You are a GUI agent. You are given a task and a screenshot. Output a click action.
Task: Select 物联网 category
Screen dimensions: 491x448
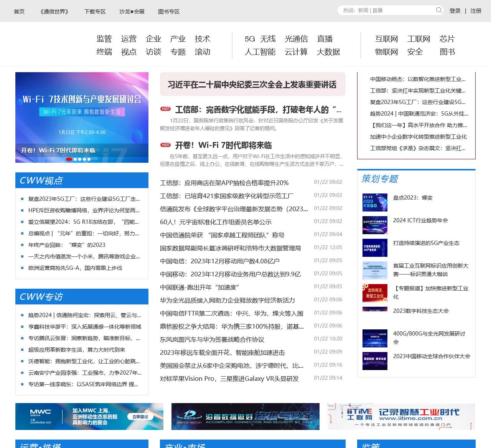[387, 52]
